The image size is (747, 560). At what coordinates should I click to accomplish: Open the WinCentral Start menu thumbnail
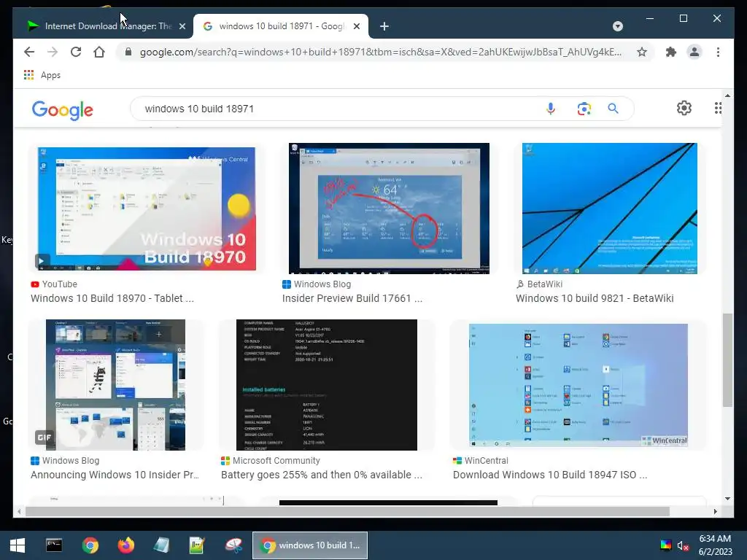tap(578, 385)
